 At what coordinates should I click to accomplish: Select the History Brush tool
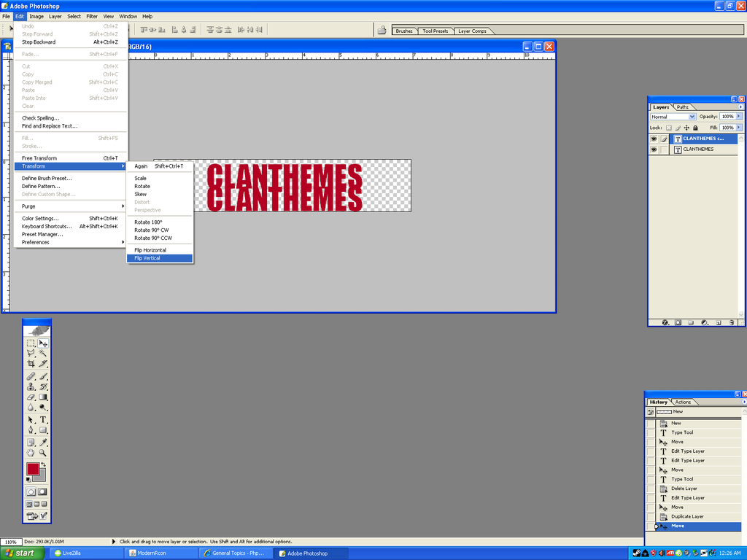(43, 386)
